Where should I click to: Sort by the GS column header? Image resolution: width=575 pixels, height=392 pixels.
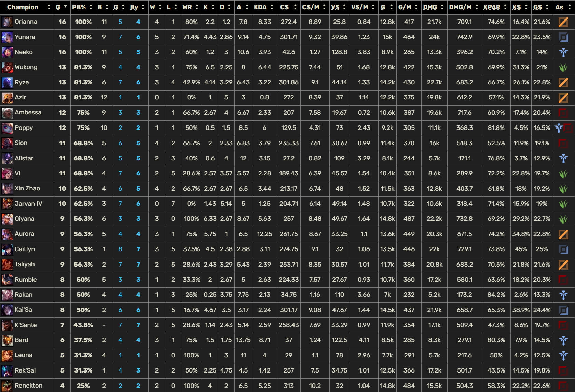542,7
